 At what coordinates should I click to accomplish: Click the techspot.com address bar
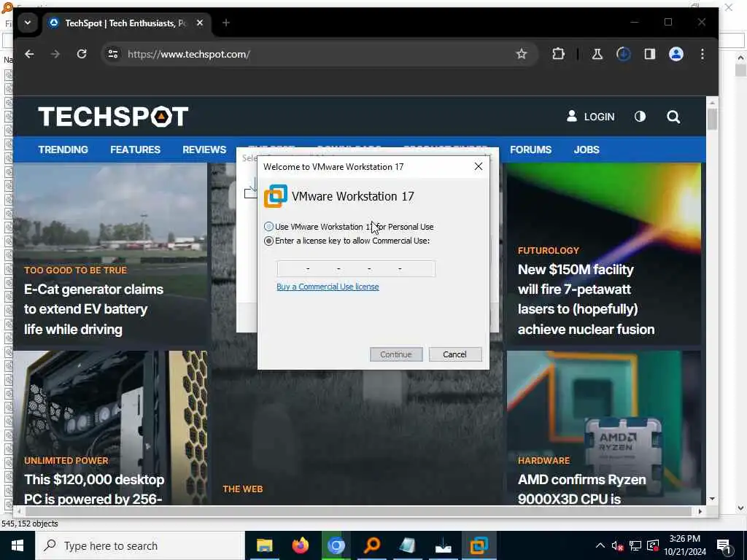tap(320, 54)
